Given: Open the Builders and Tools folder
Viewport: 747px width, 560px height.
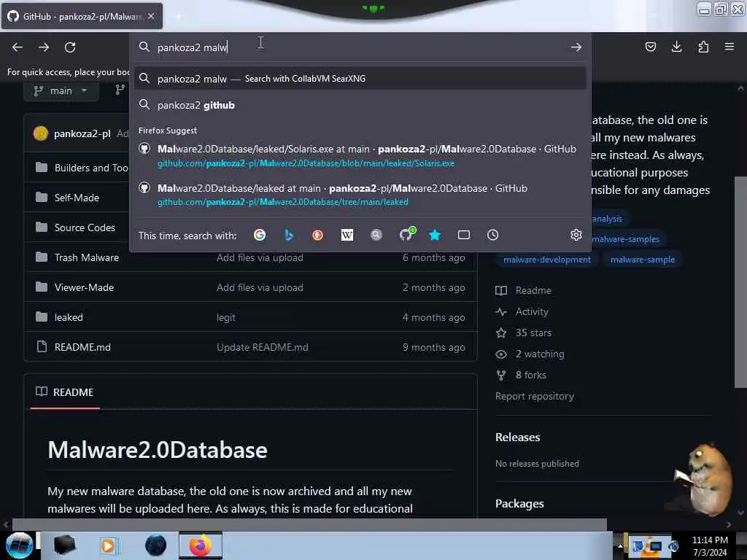Looking at the screenshot, I should (x=91, y=168).
